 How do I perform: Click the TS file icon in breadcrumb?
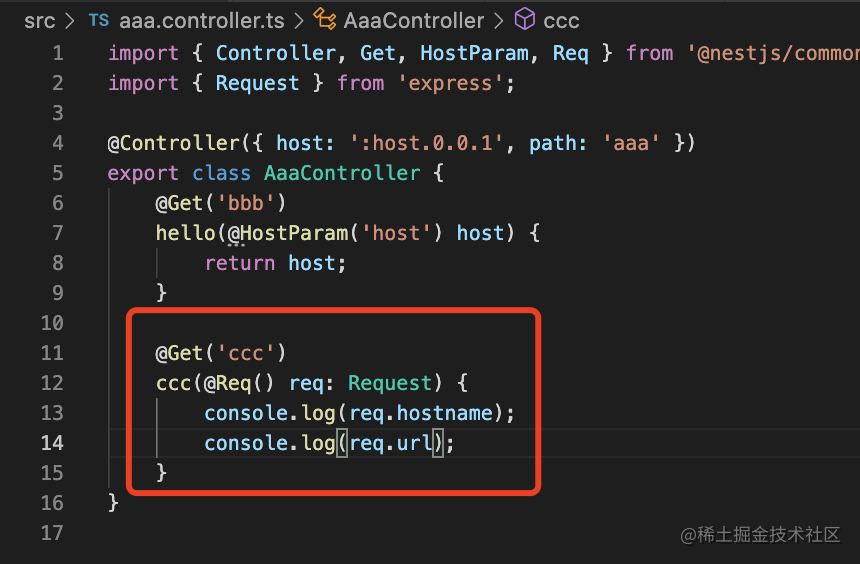[99, 20]
